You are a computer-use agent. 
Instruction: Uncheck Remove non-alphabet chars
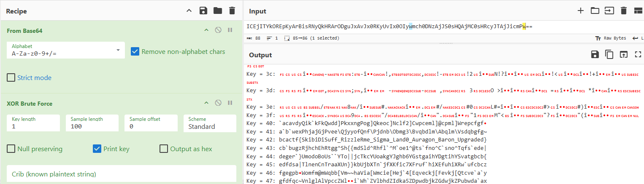point(135,51)
